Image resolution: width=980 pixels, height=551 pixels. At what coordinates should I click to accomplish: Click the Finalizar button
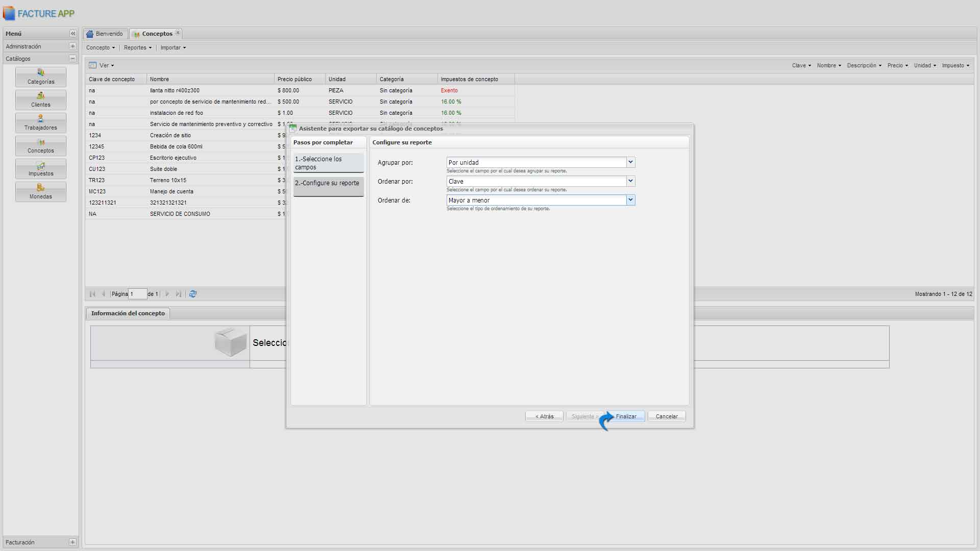pyautogui.click(x=626, y=416)
